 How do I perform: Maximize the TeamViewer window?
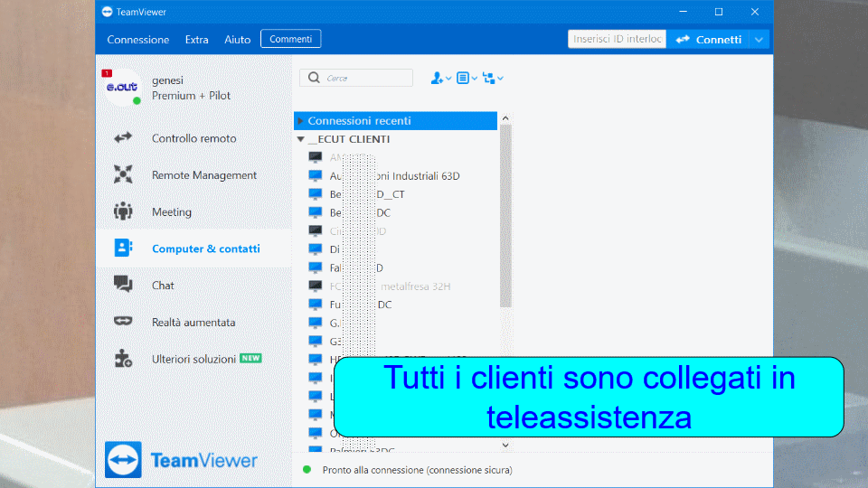(719, 12)
